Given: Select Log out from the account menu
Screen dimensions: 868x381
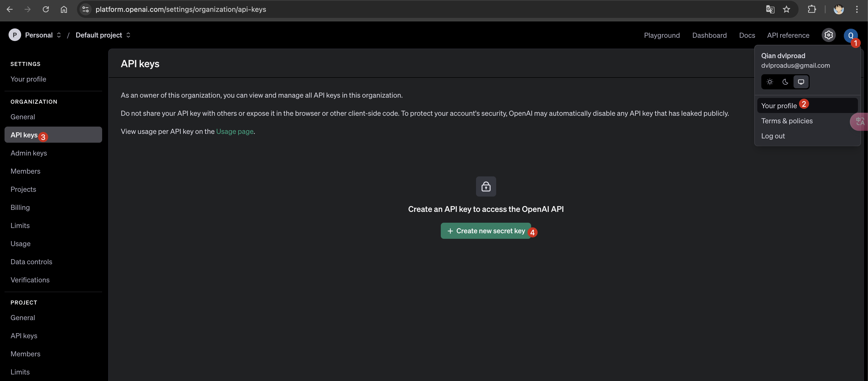Looking at the screenshot, I should [x=807, y=136].
